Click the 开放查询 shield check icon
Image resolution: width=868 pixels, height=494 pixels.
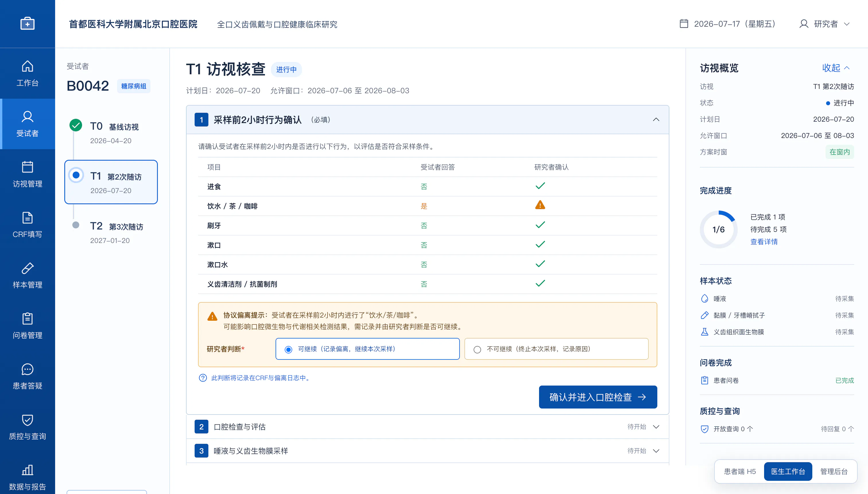(x=705, y=429)
